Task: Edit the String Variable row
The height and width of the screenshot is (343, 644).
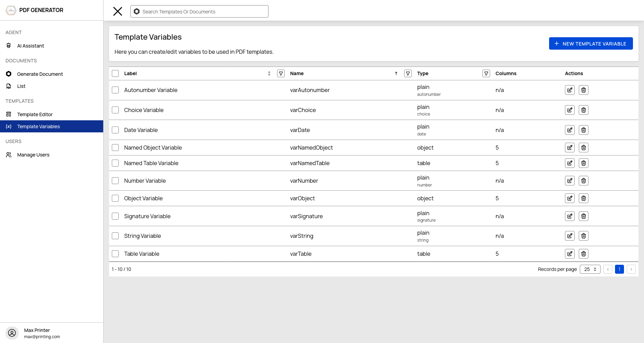Action: click(570, 236)
